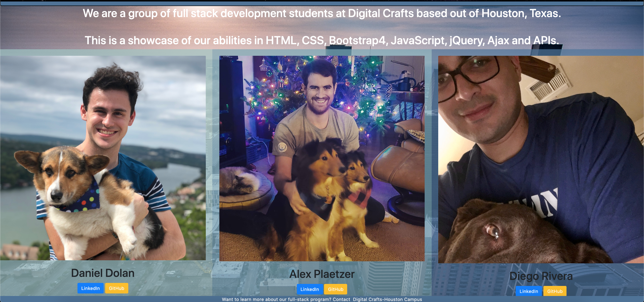Click the Alex Plaetzer name heading

(x=322, y=274)
